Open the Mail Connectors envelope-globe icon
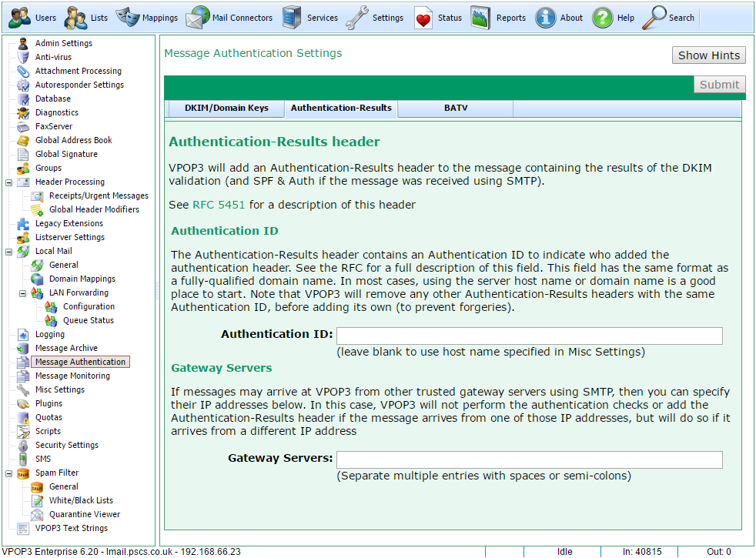Image resolution: width=756 pixels, height=558 pixels. coord(198,18)
